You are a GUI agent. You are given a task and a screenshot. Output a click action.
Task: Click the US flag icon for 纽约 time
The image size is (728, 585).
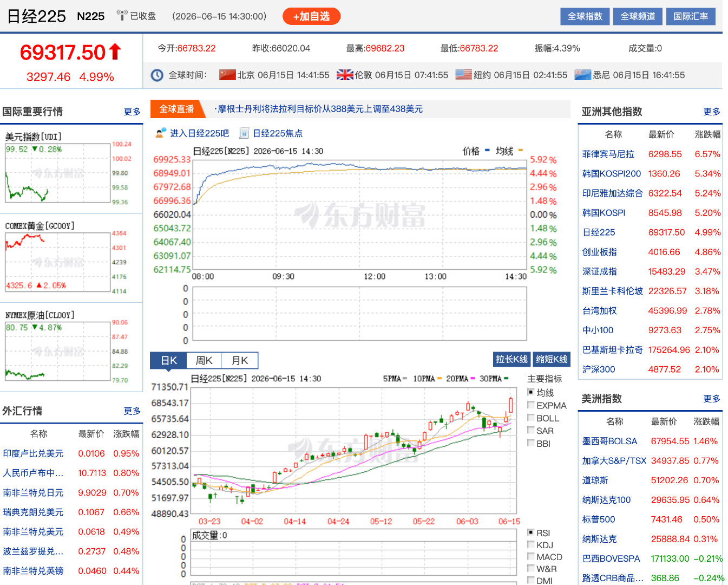click(x=464, y=75)
